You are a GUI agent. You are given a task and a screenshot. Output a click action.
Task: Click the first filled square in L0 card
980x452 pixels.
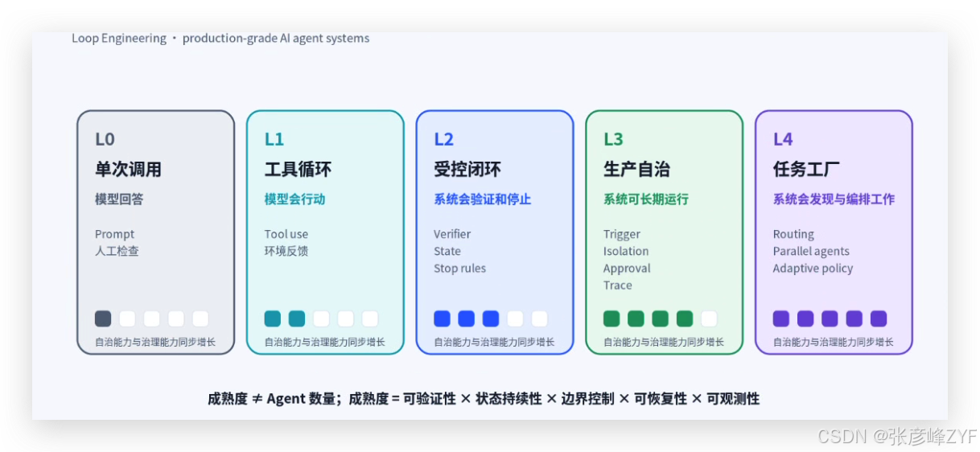coord(103,318)
